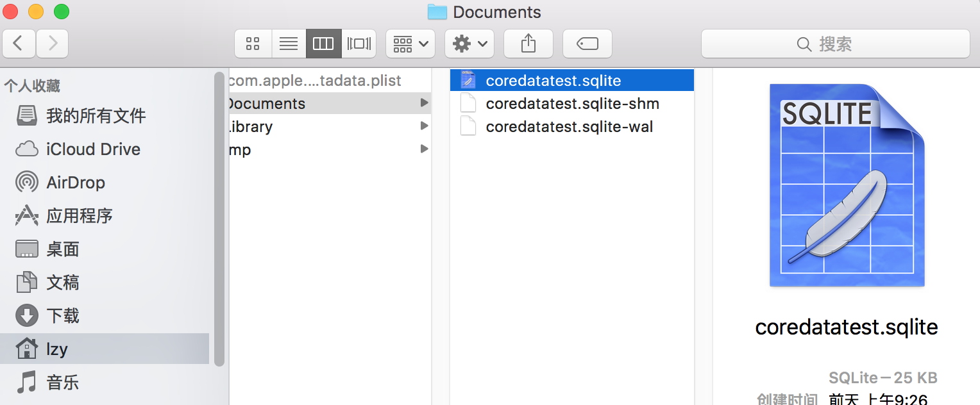Expand the Documents folder arrow

click(424, 103)
